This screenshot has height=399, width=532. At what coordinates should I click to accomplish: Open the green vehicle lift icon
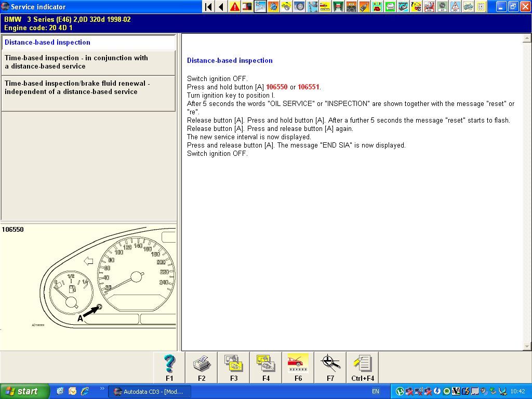[x=338, y=6]
